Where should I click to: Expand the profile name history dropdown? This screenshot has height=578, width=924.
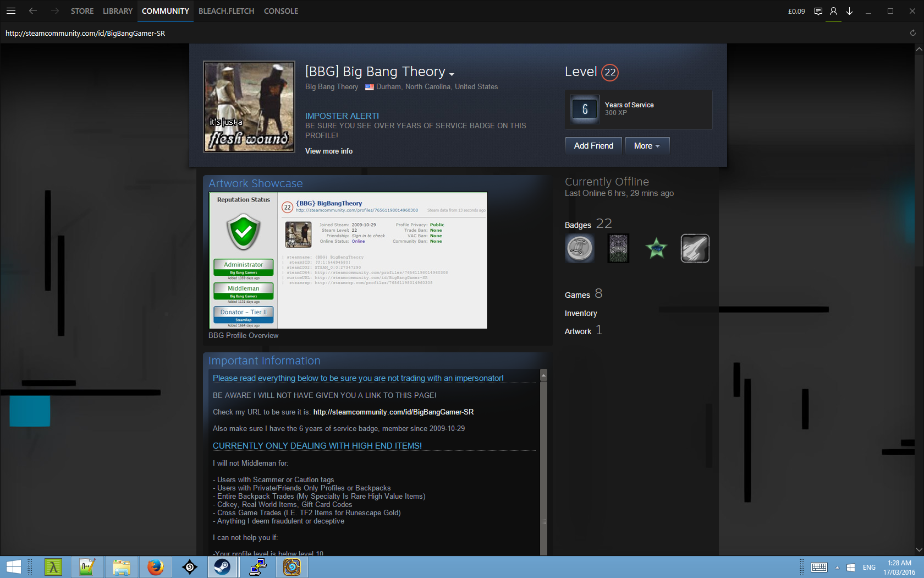click(452, 74)
